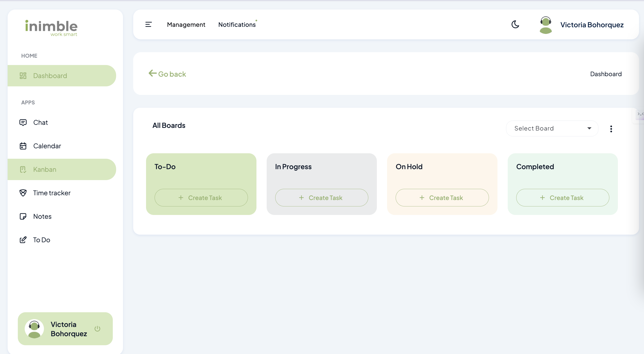
Task: Click the Dashboard breadcrumb text
Action: (x=606, y=74)
